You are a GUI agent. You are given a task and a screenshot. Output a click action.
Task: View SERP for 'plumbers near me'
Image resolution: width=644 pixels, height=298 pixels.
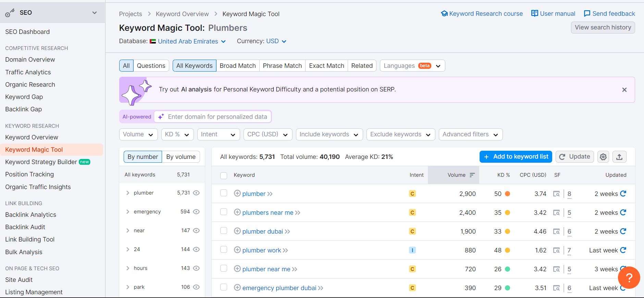557,213
